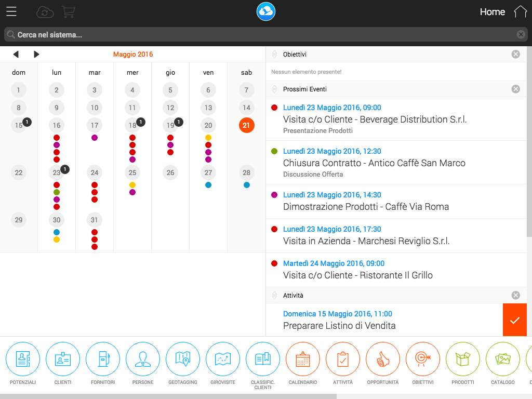This screenshot has width=532, height=399.
Task: Open the Catalogo pictures icon
Action: [x=503, y=359]
